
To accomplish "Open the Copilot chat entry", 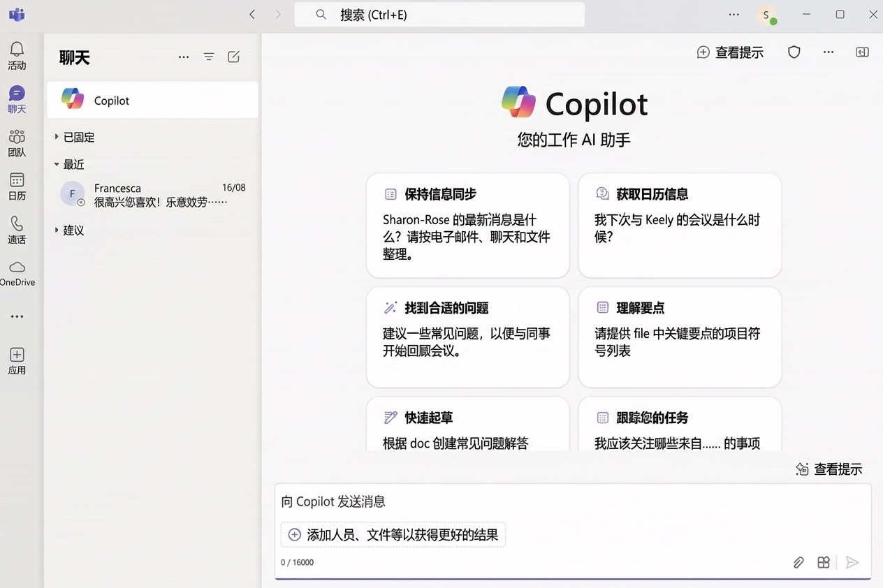I will (152, 100).
